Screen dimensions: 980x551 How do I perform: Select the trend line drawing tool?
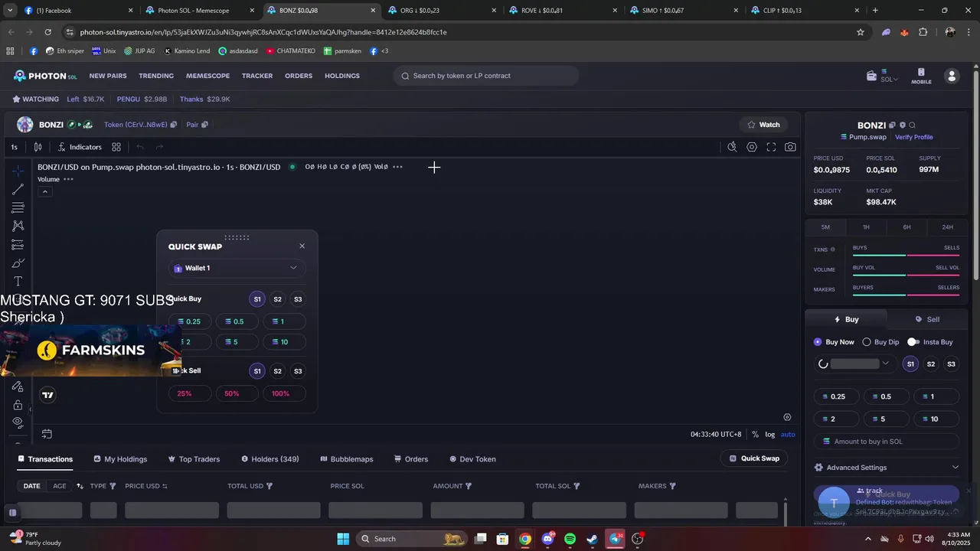click(x=18, y=189)
